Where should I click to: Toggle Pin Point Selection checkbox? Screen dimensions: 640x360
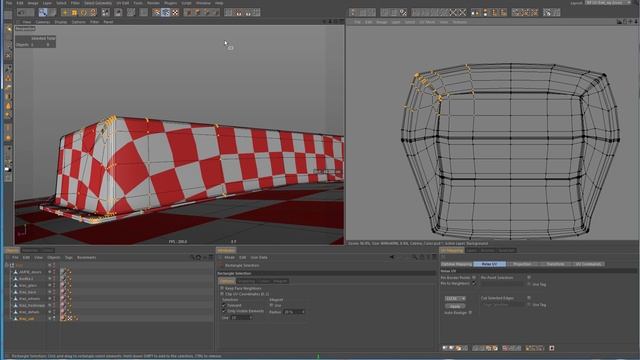point(529,277)
